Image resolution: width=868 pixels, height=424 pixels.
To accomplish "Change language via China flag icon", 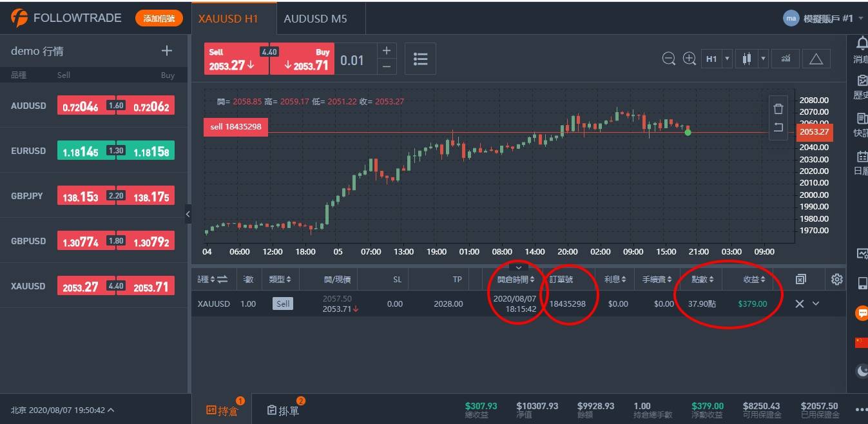I will coord(862,342).
